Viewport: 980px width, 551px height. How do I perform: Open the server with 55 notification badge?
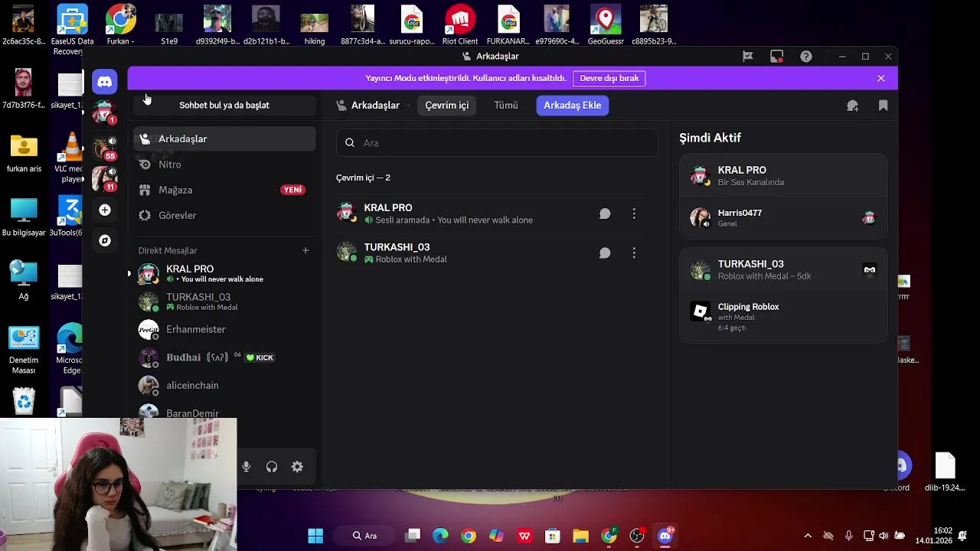104,147
